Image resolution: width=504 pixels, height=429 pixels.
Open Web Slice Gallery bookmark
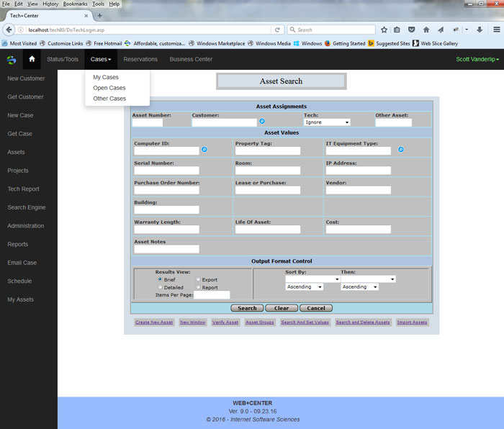436,43
